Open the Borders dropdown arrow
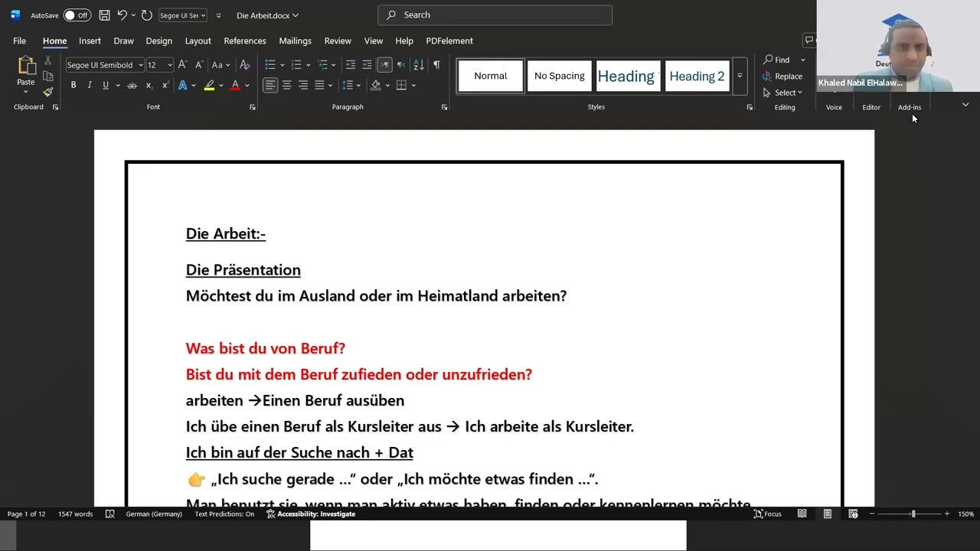The height and width of the screenshot is (551, 980). (x=413, y=85)
